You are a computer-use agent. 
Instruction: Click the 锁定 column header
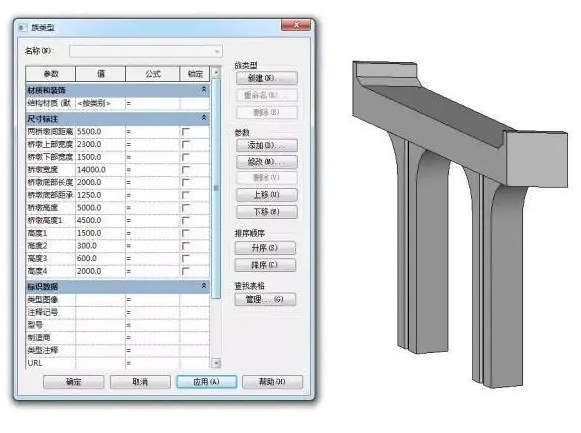point(195,74)
